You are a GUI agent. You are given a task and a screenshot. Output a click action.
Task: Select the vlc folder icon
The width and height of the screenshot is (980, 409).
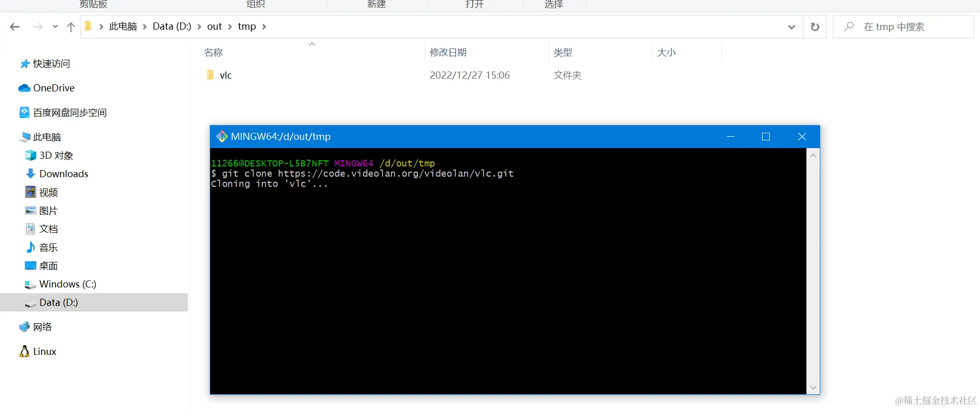210,75
